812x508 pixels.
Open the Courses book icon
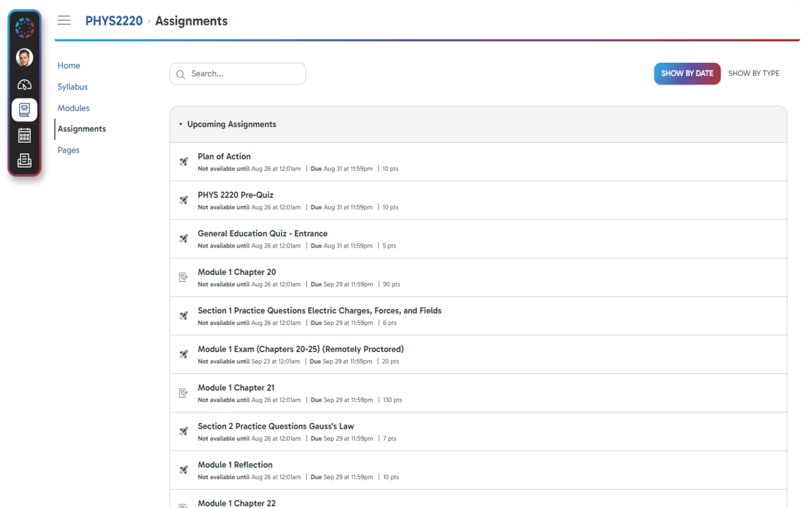[25, 110]
